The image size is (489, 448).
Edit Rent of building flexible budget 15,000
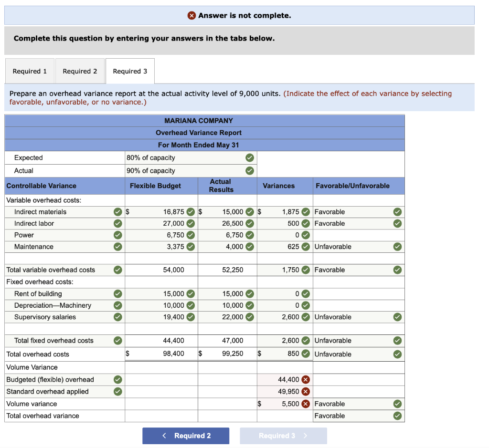click(161, 294)
